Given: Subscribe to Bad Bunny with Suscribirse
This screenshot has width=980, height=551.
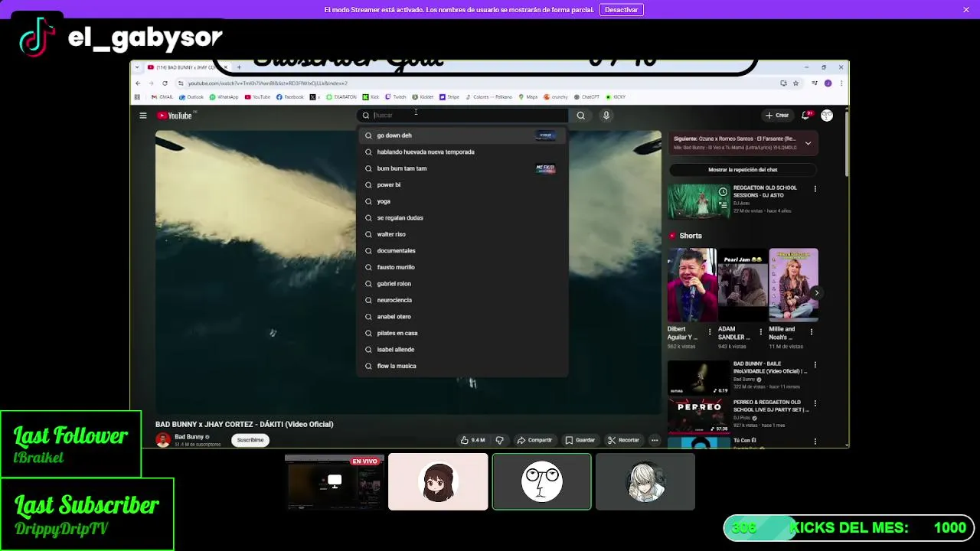Looking at the screenshot, I should pos(250,440).
